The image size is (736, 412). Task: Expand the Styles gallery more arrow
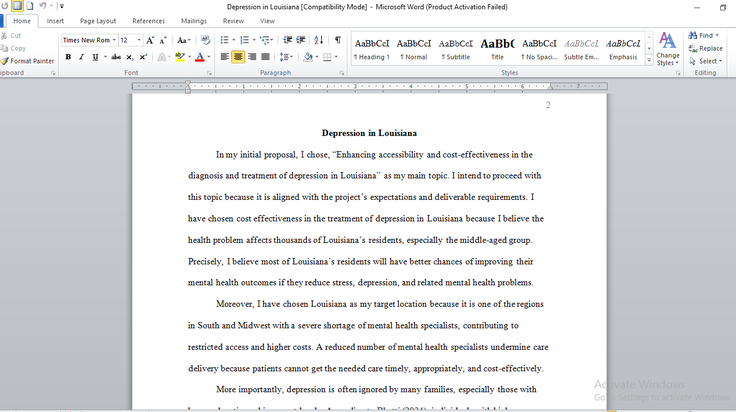coord(649,60)
